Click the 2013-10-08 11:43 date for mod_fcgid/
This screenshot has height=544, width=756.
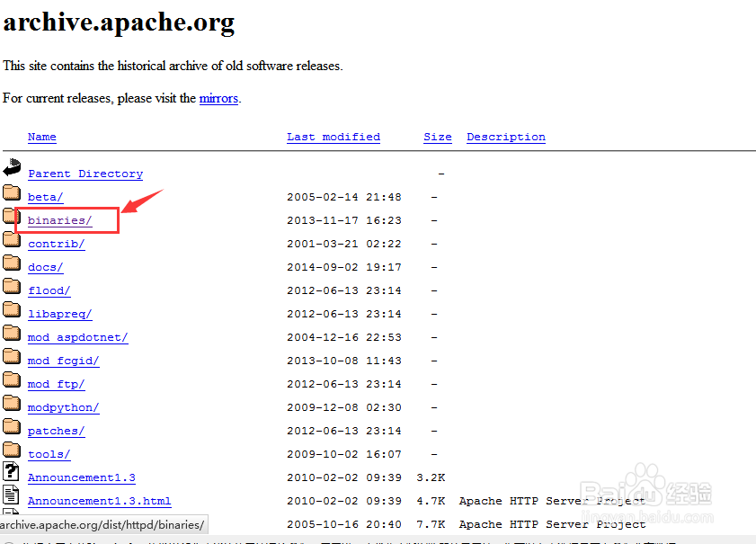(344, 361)
